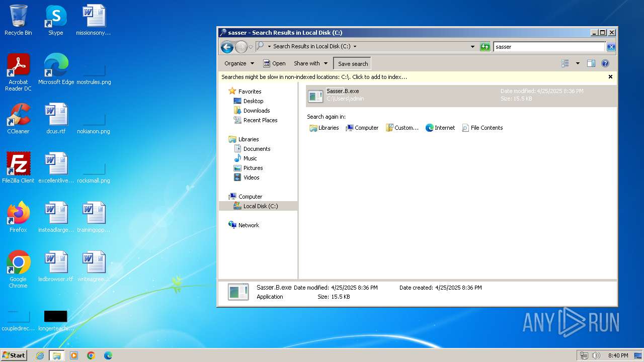Viewport: 644px width, 362px height.
Task: Click the volume tray icon
Action: pyautogui.click(x=596, y=355)
